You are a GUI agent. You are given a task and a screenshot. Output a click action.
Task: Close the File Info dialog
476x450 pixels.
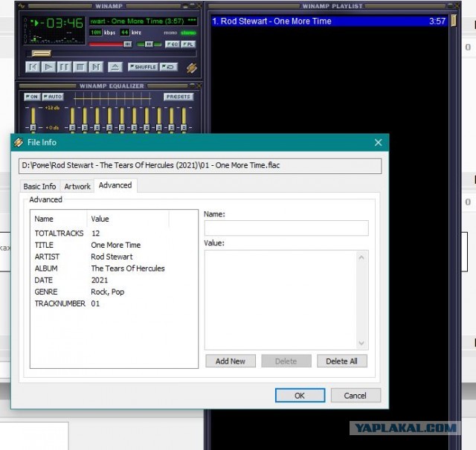[x=378, y=142]
